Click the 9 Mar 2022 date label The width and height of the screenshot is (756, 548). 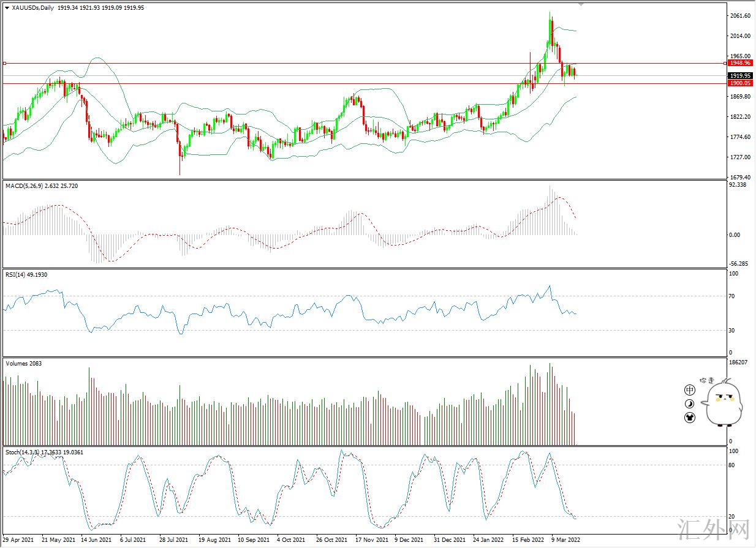[x=566, y=540]
